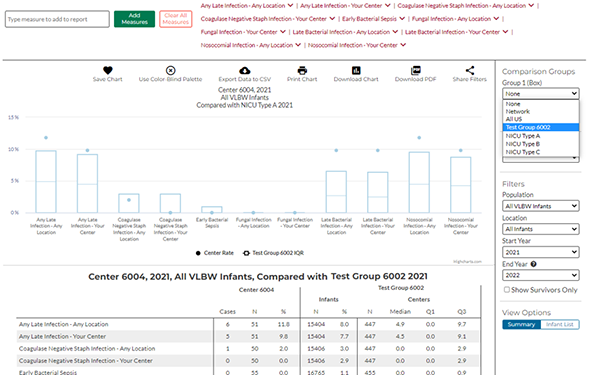
Task: Select All US comparison group option
Action: point(540,119)
